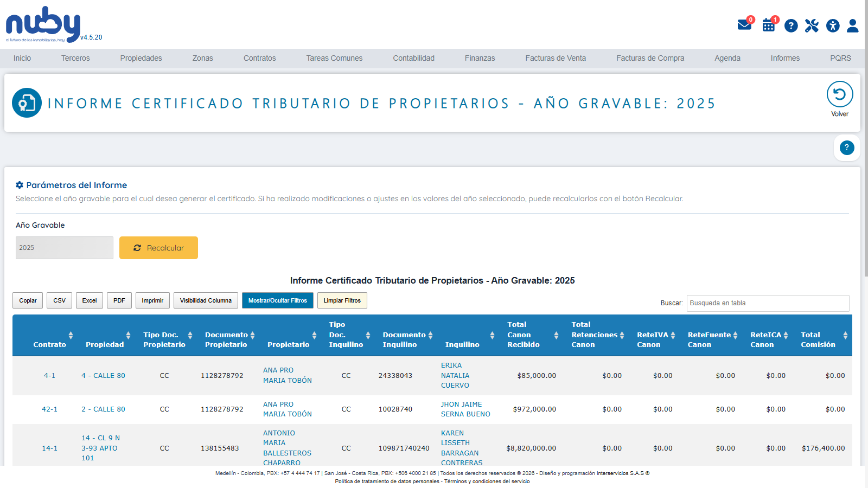Screen dimensions: 868x488
Task: Open tenant link JHON JAIME SERNA BUENO
Action: point(465,409)
